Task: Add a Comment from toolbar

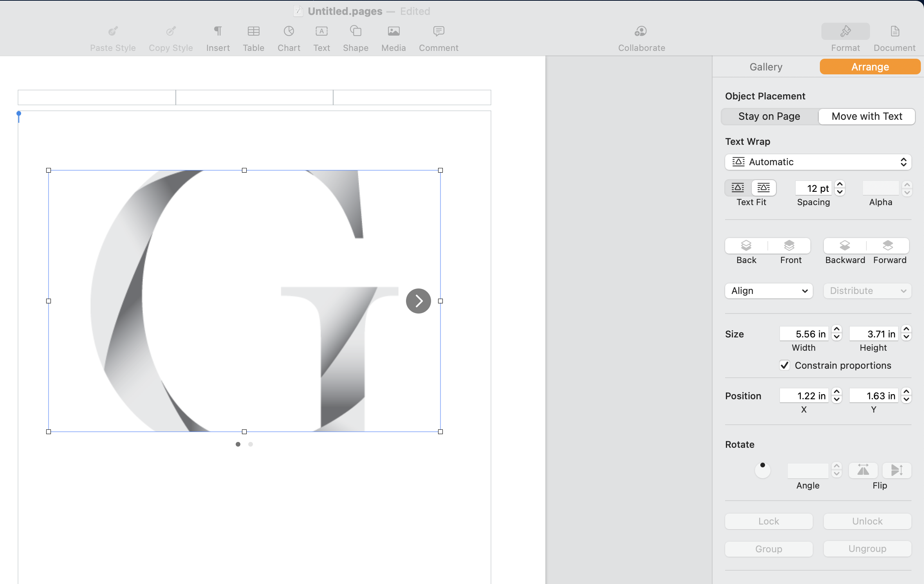Action: coord(439,32)
